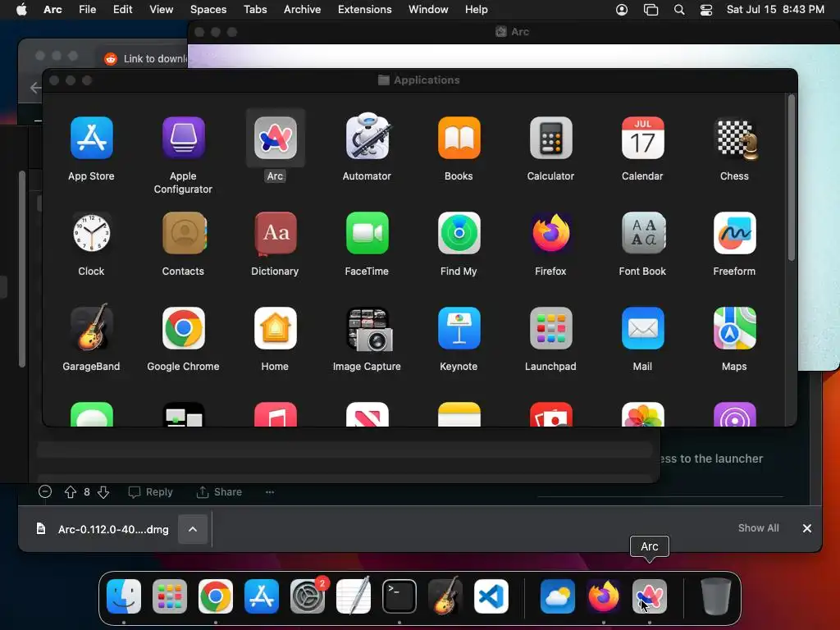
Task: Open the Image Capture app icon
Action: pyautogui.click(x=370, y=329)
